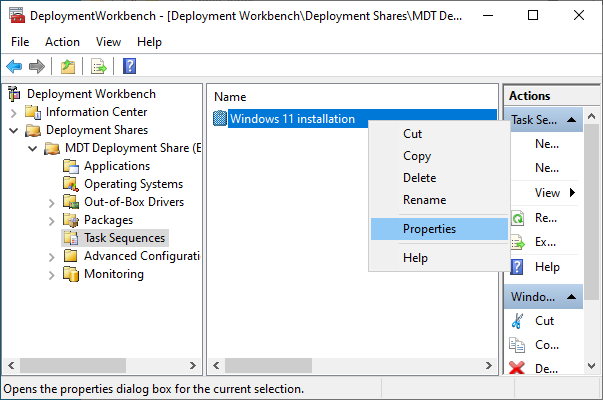Click the MDT Deployment Share folder icon
Viewport: 603px width, 400px height.
click(x=52, y=148)
